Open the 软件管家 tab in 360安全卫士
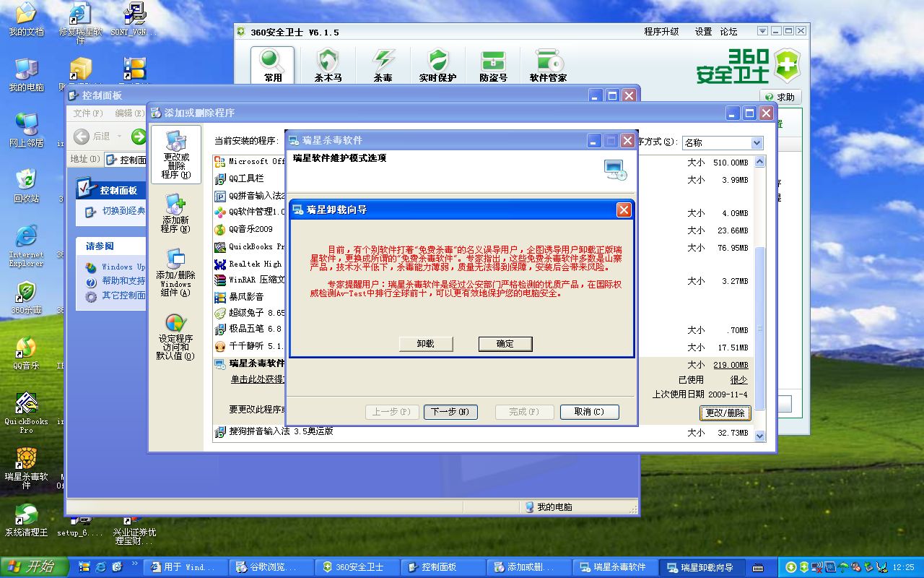 point(548,66)
